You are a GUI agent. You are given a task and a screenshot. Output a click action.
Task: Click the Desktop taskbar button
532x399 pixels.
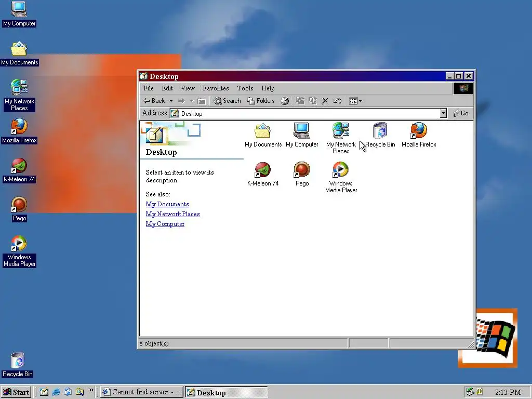tap(227, 392)
